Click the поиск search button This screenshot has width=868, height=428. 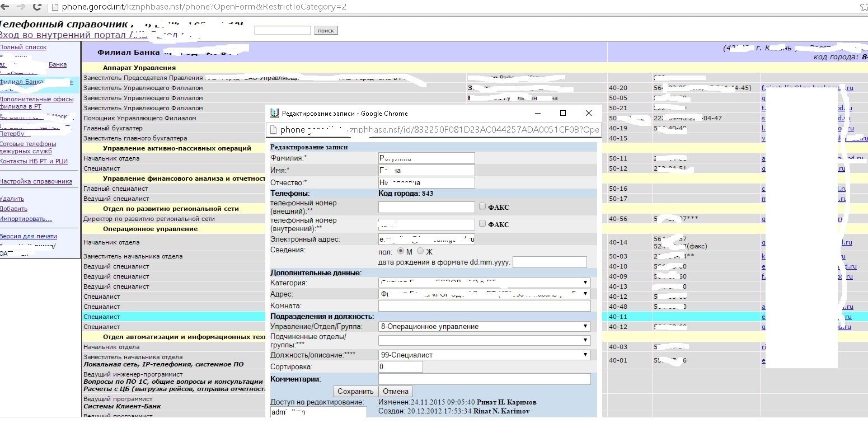pyautogui.click(x=325, y=30)
